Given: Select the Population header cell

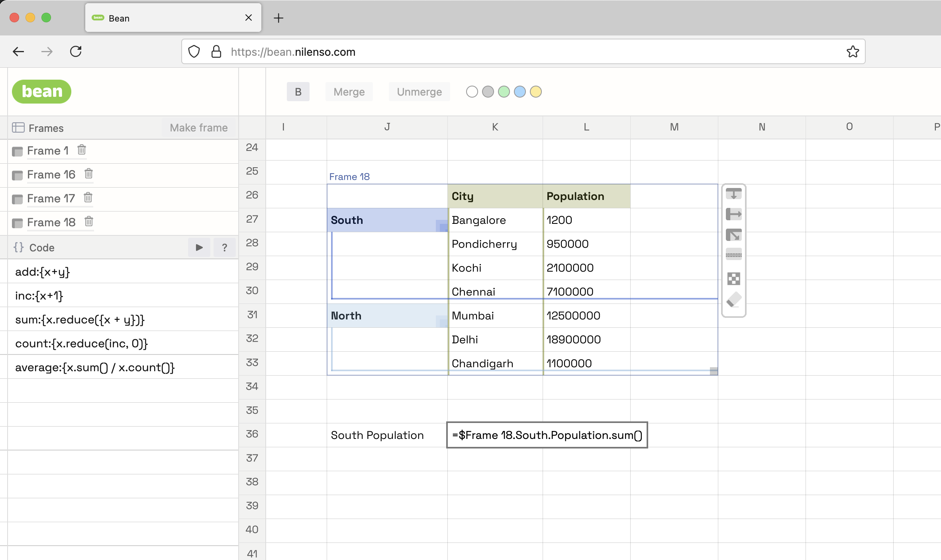Looking at the screenshot, I should 586,196.
